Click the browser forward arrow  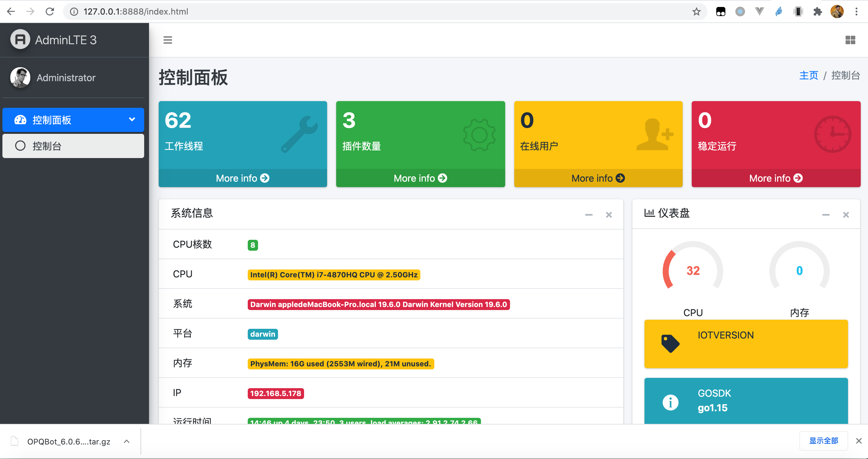(x=30, y=12)
